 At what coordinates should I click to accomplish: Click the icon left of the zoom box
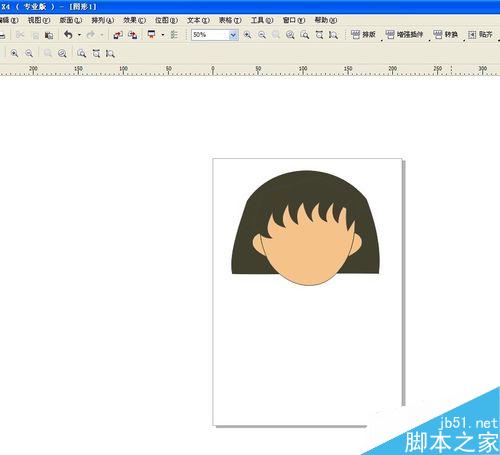(x=174, y=35)
